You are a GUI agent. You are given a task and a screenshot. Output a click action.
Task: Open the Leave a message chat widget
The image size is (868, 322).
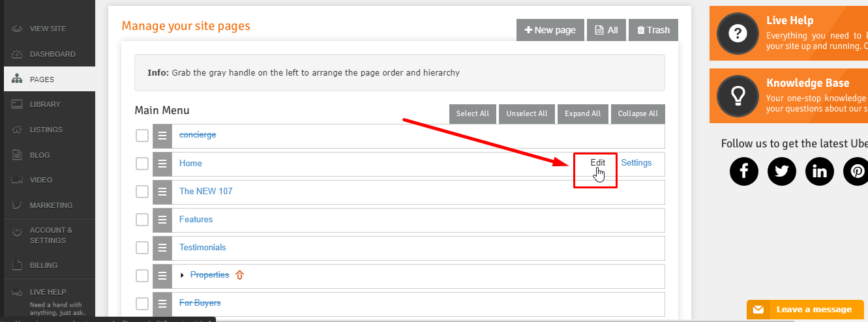807,310
